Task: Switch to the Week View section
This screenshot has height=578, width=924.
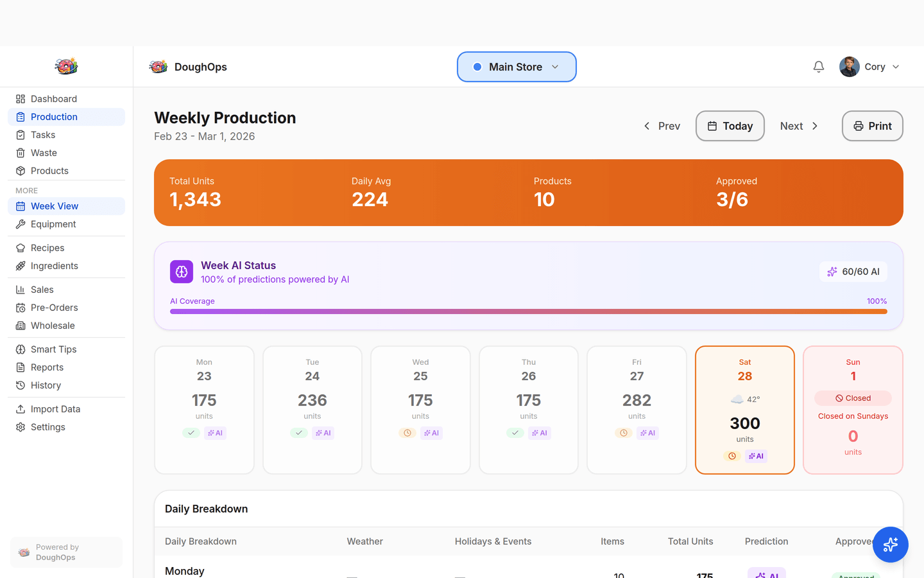Action: tap(54, 206)
